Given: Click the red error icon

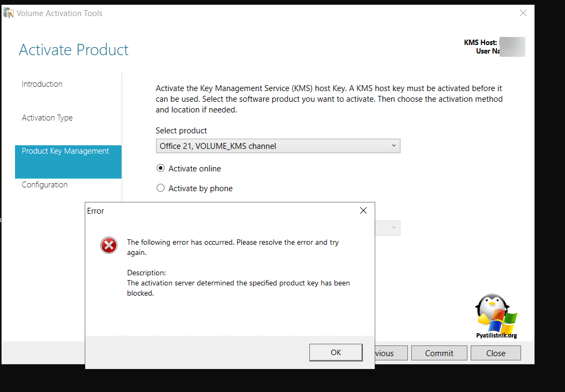Looking at the screenshot, I should click(x=108, y=245).
